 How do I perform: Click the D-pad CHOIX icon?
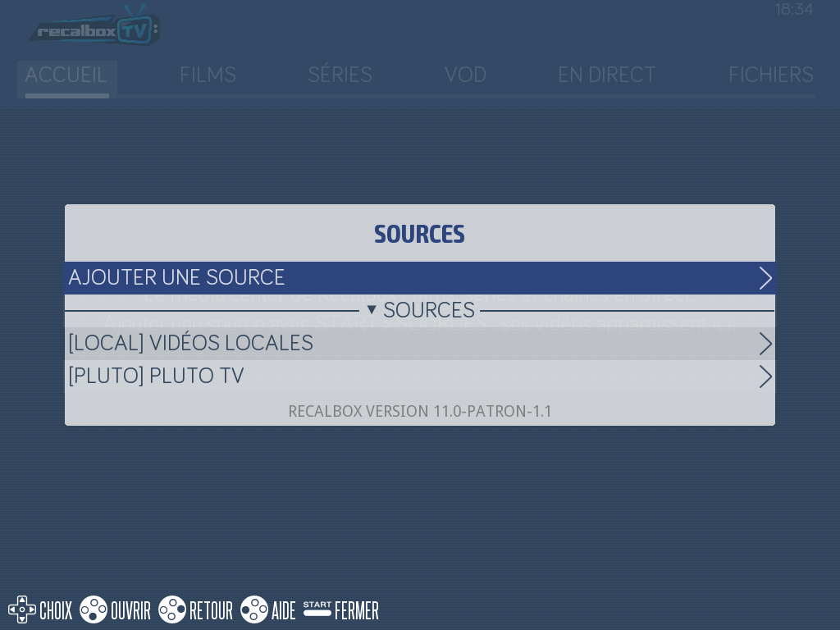[x=22, y=609]
